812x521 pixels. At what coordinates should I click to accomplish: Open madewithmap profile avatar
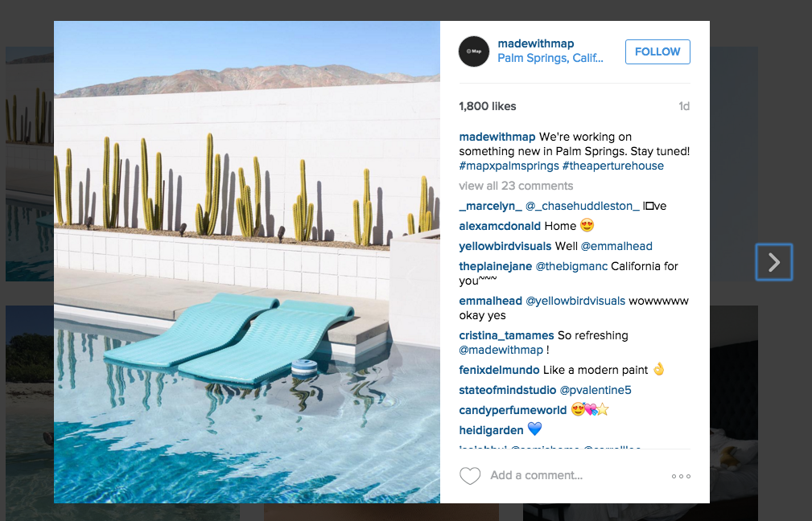click(474, 51)
